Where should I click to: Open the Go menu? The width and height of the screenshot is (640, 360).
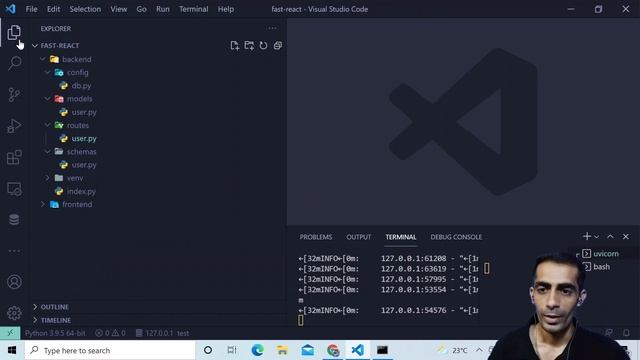tap(141, 9)
